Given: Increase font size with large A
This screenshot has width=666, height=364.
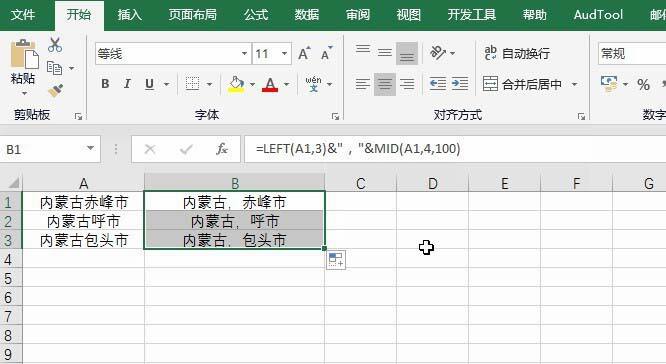Looking at the screenshot, I should click(x=304, y=54).
